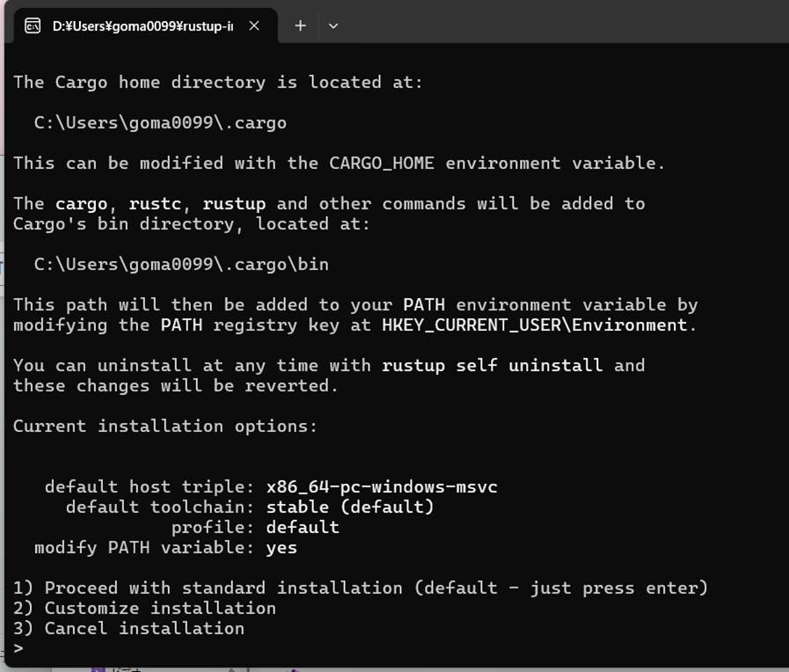Click the profile default value
The height and width of the screenshot is (672, 789).
(x=303, y=527)
